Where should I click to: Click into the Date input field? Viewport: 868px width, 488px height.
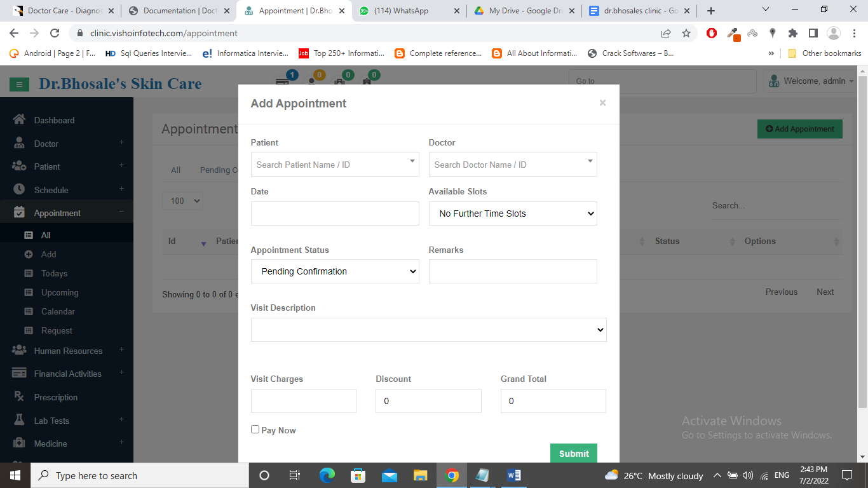(335, 213)
